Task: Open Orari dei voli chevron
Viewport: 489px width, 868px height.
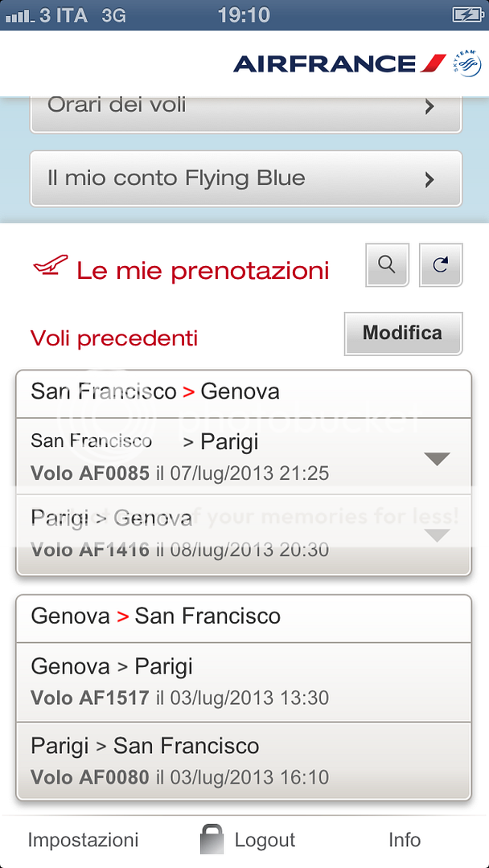Action: [429, 106]
